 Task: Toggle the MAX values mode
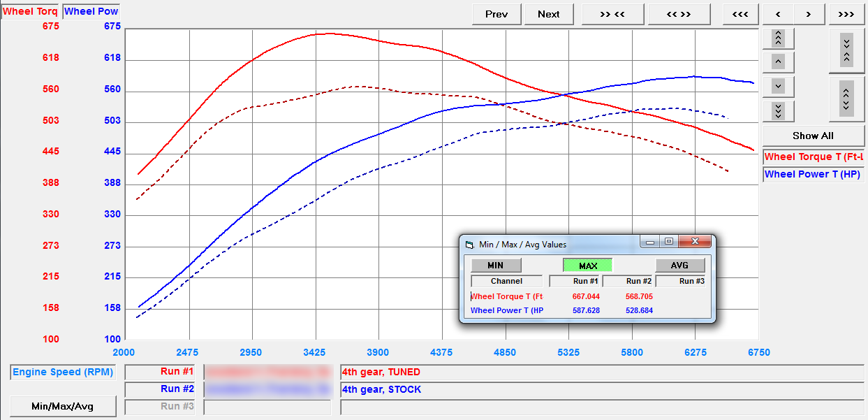click(587, 266)
